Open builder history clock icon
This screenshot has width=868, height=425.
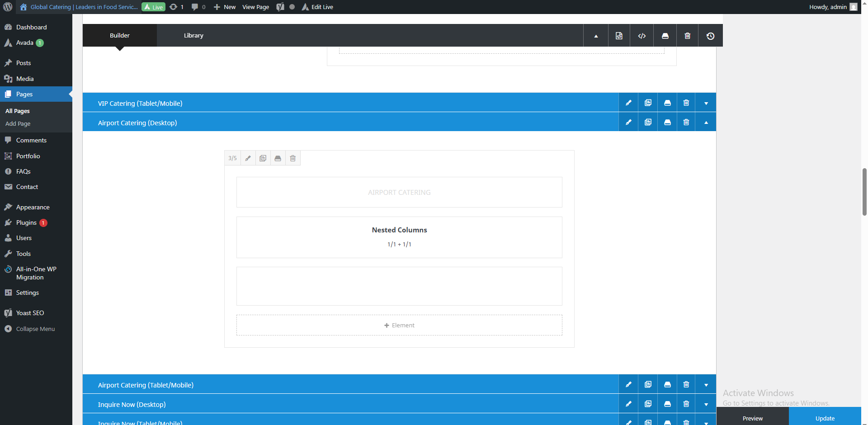[x=710, y=36]
